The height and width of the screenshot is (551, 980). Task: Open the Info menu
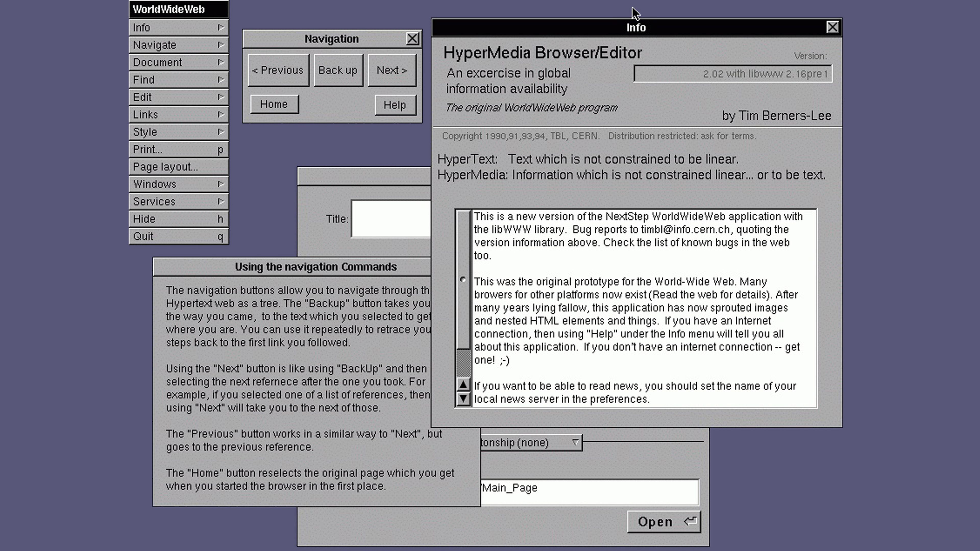pyautogui.click(x=178, y=27)
